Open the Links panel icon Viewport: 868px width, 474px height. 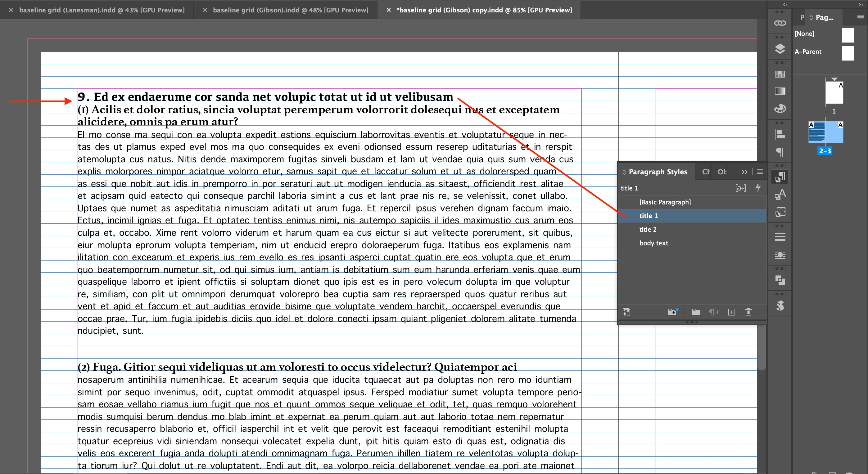pyautogui.click(x=780, y=23)
